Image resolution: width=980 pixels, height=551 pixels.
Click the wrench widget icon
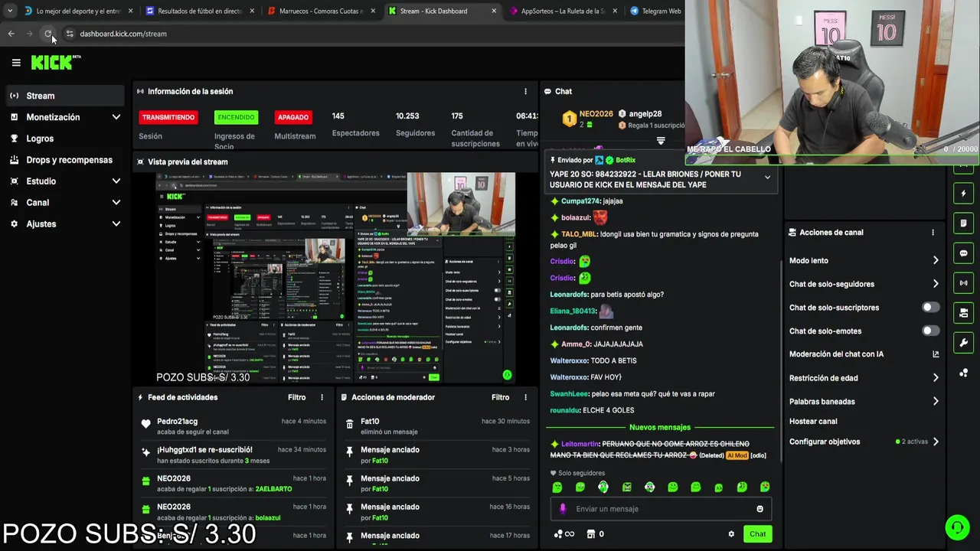[x=963, y=343]
